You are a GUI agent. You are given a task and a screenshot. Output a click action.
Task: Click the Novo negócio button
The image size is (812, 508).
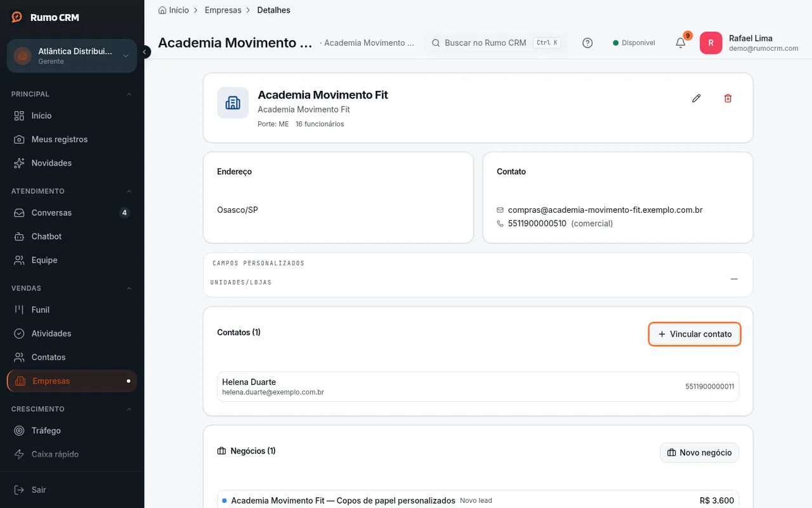[x=699, y=453]
